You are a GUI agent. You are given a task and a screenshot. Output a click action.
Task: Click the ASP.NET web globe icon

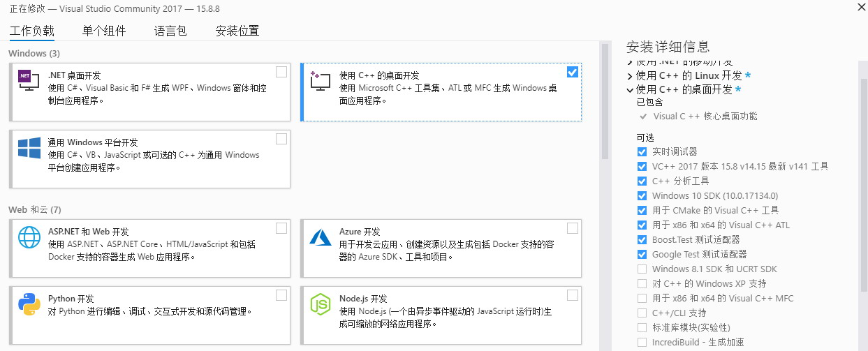pos(29,238)
